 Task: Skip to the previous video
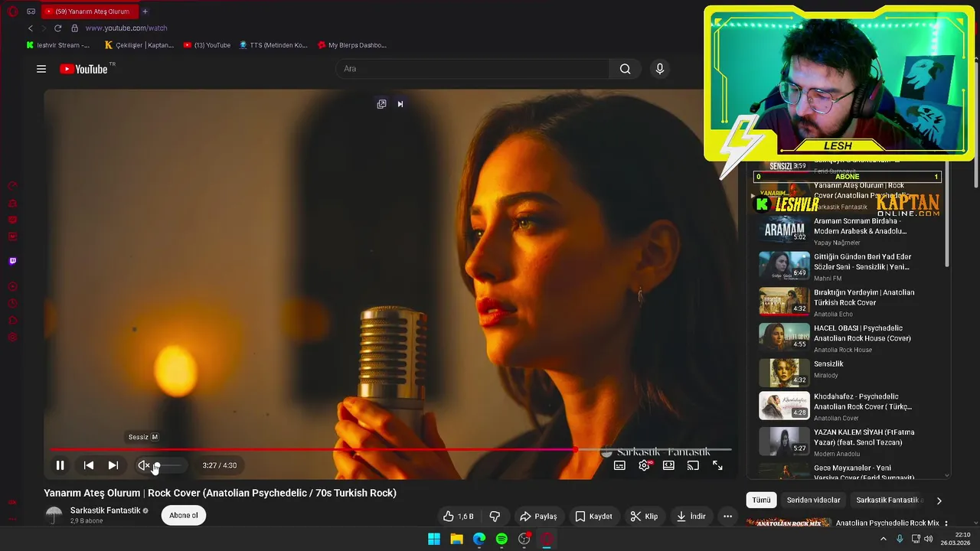[89, 465]
